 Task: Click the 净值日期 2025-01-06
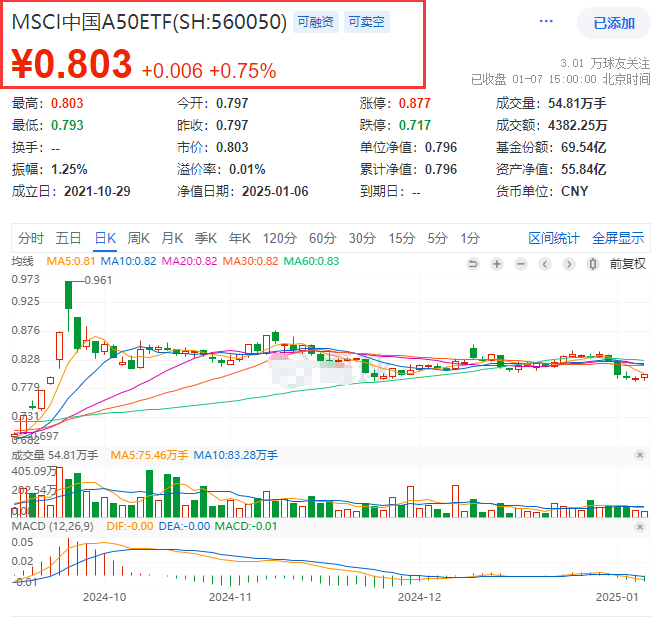(275, 191)
